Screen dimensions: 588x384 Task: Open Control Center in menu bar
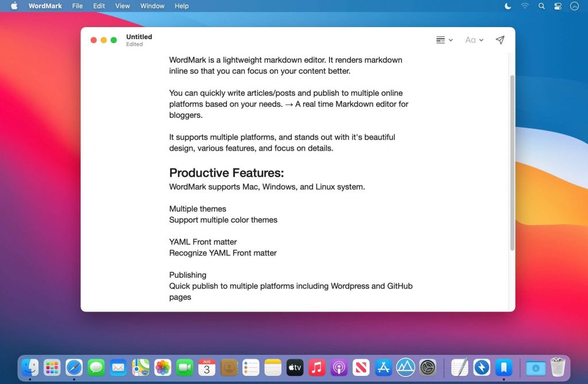point(558,6)
